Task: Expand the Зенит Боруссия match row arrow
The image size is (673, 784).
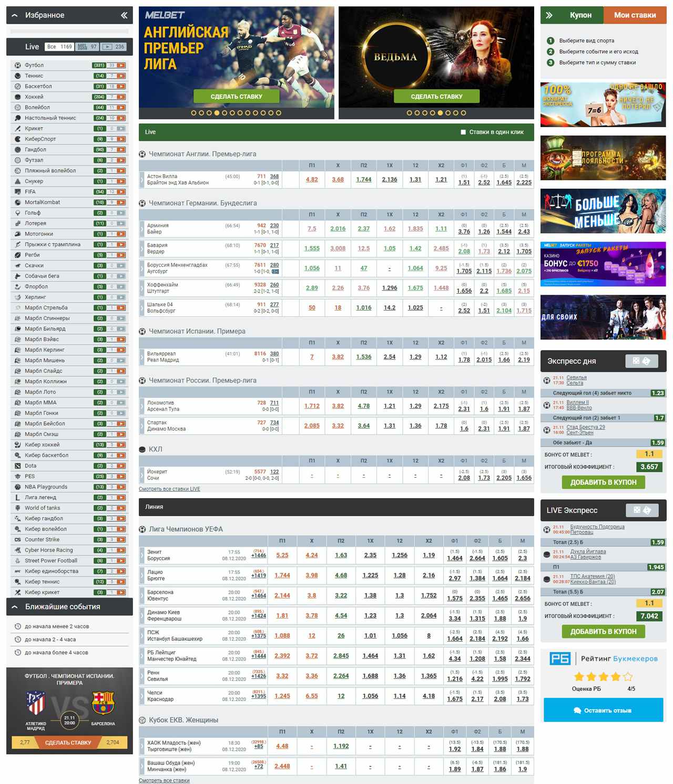Action: [x=142, y=555]
